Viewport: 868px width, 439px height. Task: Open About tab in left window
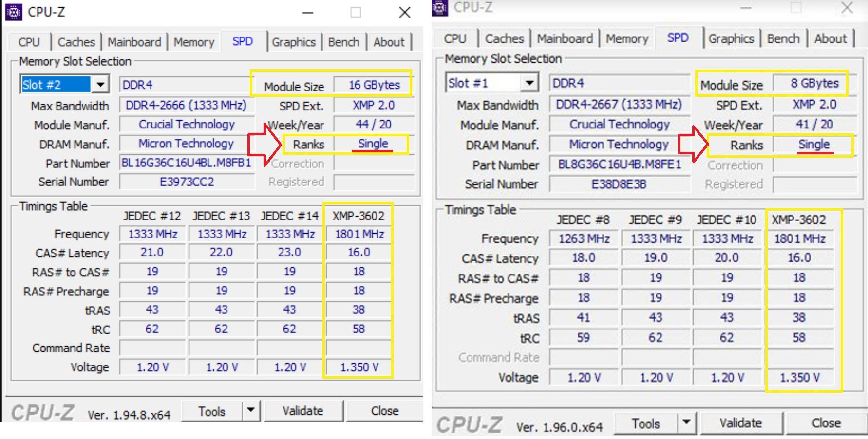[x=389, y=42]
